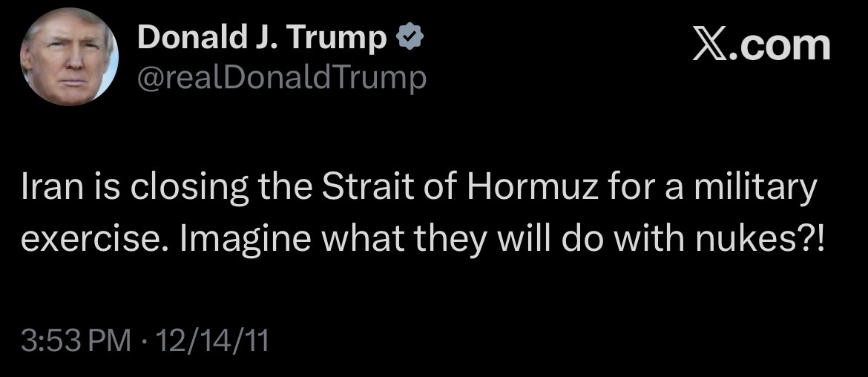
Task: Open the Donald J. Trump display name
Action: click(x=263, y=39)
